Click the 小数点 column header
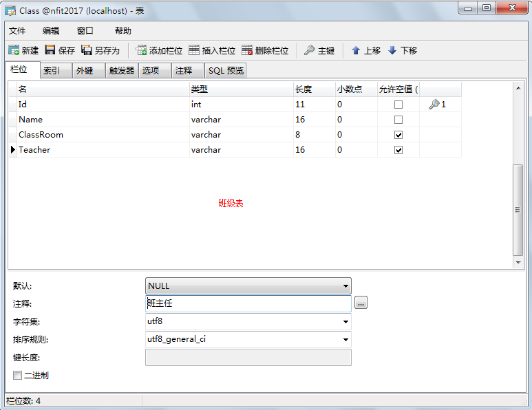The width and height of the screenshot is (532, 410). point(357,89)
